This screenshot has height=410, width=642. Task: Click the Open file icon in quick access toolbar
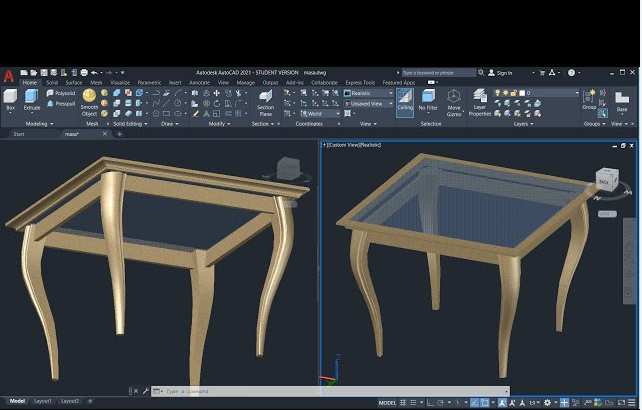(34, 72)
